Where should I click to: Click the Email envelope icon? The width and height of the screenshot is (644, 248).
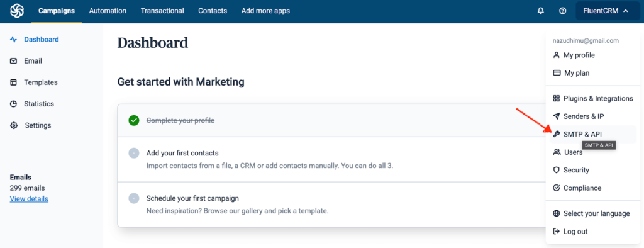click(x=14, y=61)
